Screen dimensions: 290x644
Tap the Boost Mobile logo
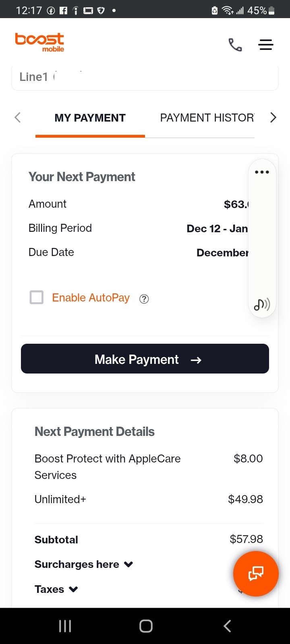coord(39,43)
